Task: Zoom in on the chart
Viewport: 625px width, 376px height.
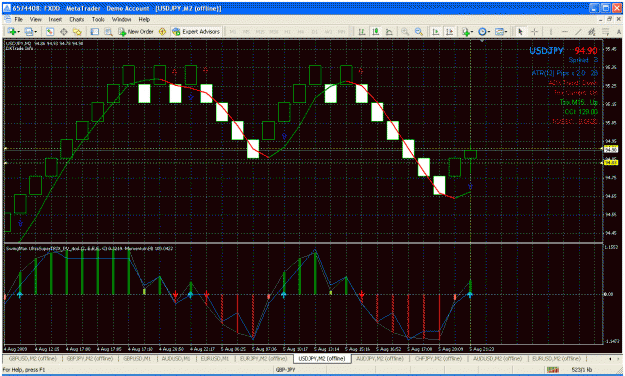Action: pyautogui.click(x=405, y=31)
